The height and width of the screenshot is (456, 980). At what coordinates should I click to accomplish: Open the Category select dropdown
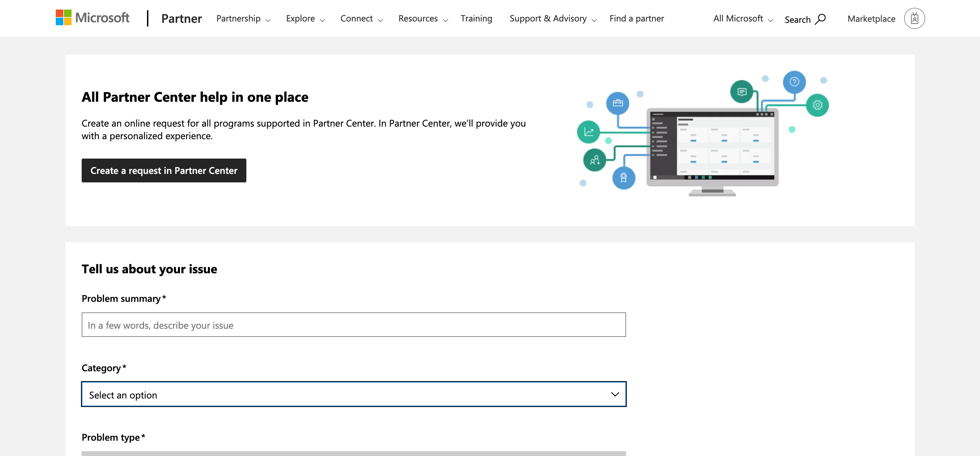[354, 394]
